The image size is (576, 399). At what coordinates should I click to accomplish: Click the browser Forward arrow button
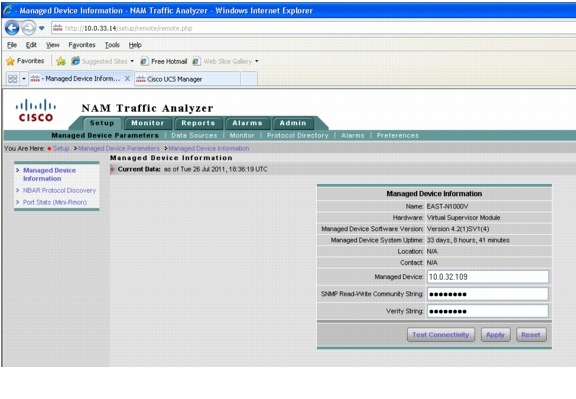point(29,28)
